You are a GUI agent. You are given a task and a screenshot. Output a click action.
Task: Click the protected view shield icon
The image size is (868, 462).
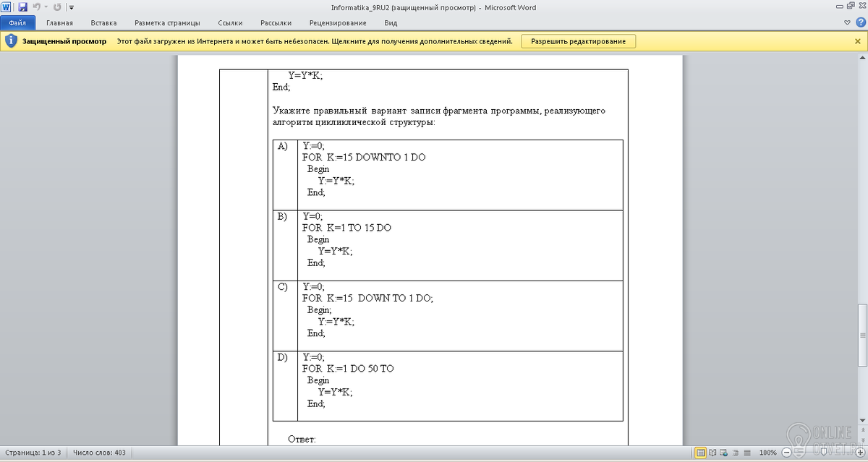(10, 41)
